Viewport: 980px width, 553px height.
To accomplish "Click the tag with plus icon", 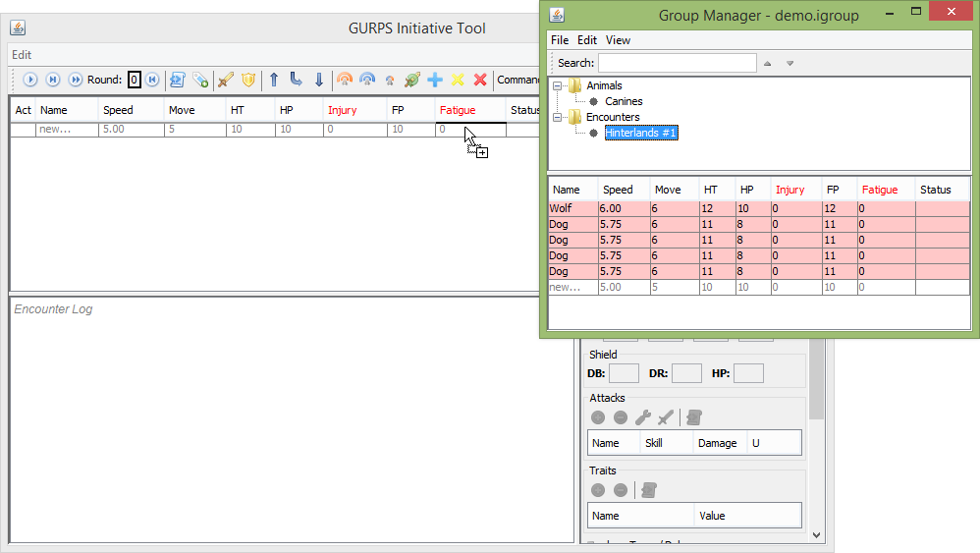I will [200, 80].
